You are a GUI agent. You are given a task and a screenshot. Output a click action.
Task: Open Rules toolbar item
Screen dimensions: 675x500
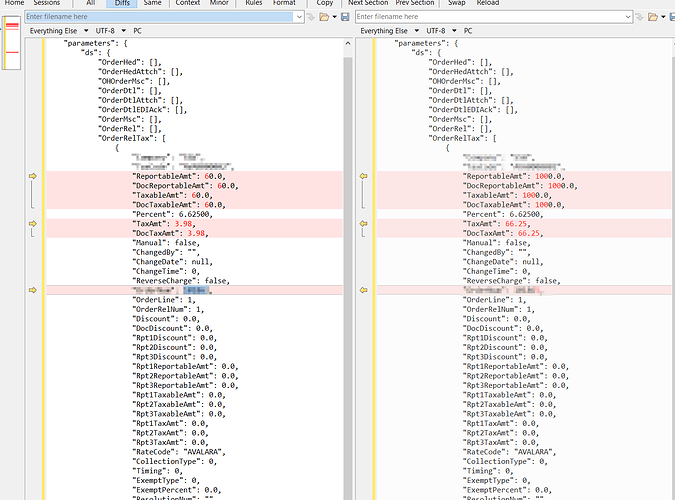point(254,3)
